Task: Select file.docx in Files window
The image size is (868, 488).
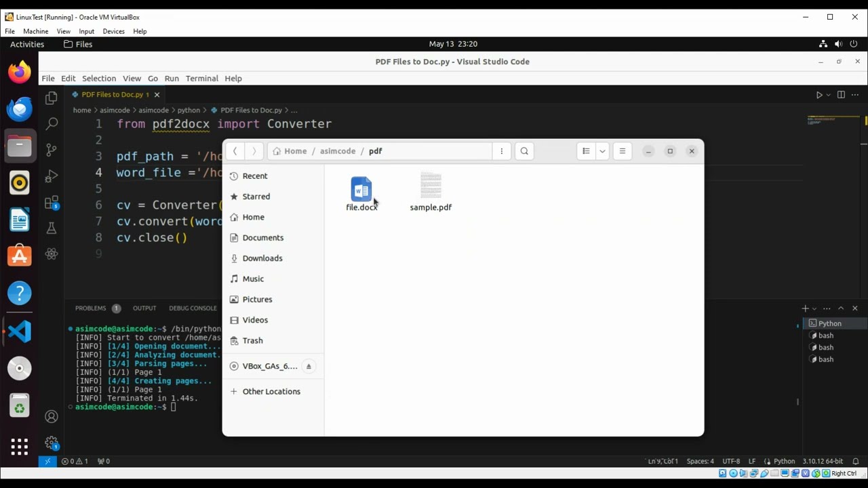Action: [x=361, y=193]
